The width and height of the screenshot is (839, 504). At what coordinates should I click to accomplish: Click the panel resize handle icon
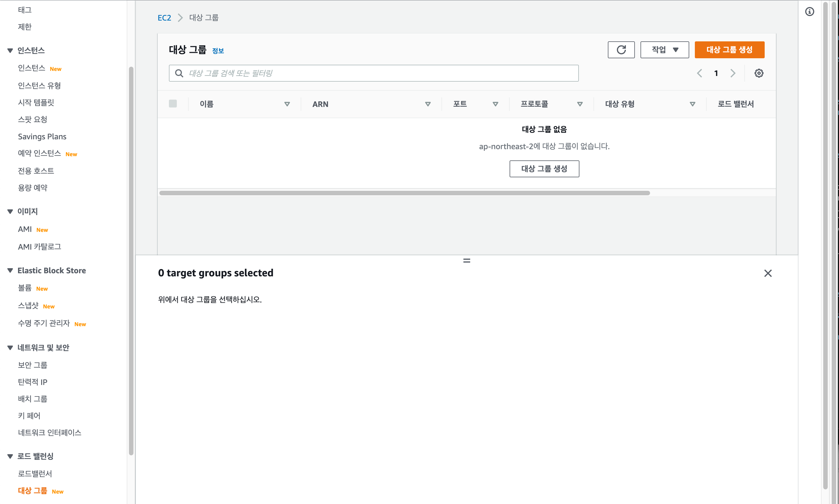(x=466, y=261)
